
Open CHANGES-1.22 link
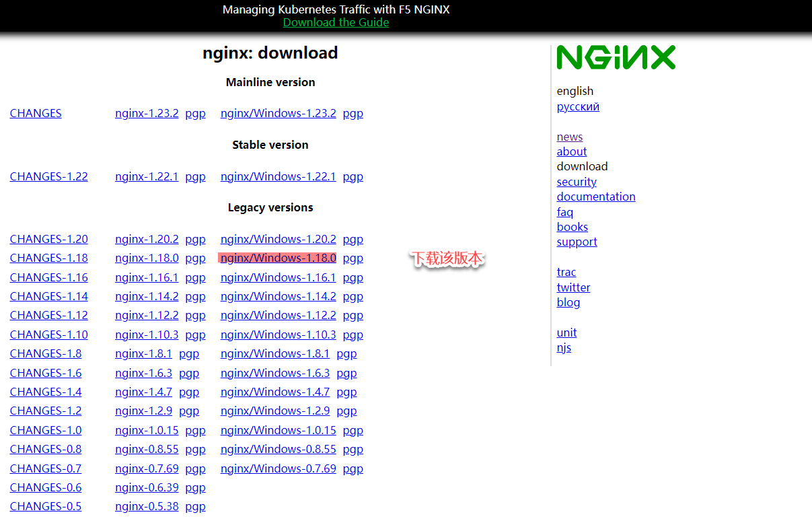[x=49, y=176]
